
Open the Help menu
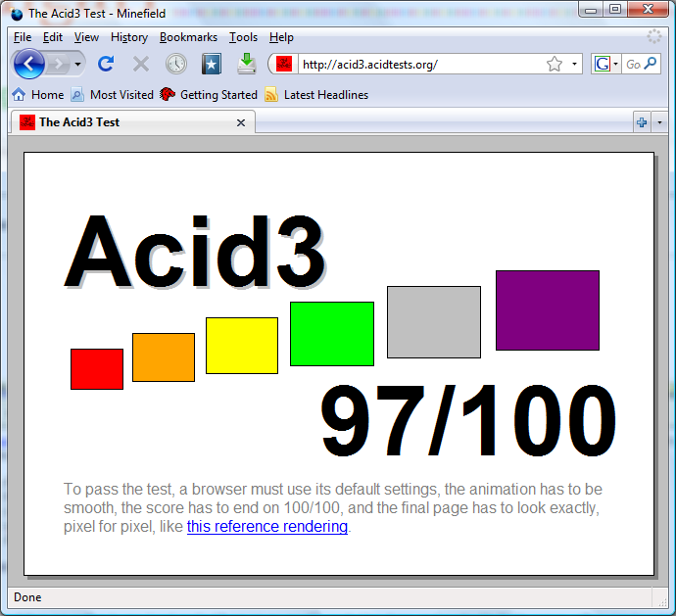[x=281, y=37]
